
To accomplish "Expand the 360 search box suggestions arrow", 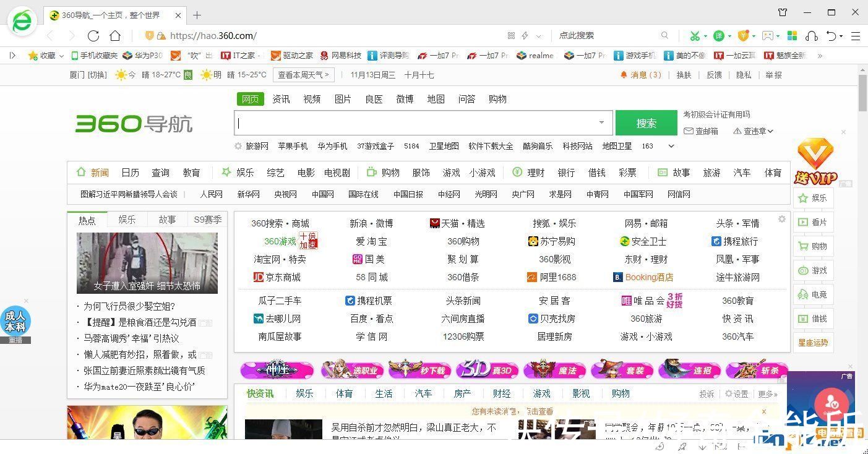I will (x=601, y=122).
